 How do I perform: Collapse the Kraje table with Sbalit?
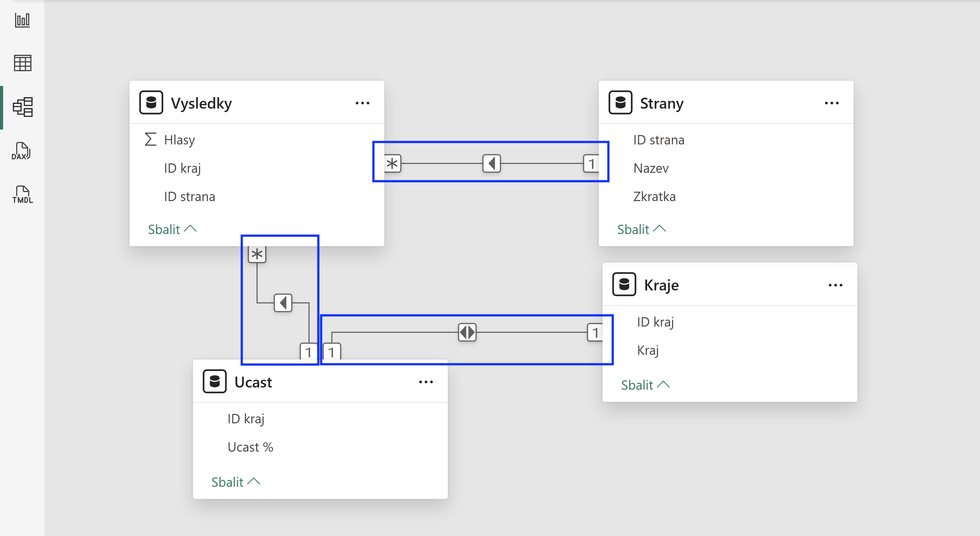(x=645, y=385)
